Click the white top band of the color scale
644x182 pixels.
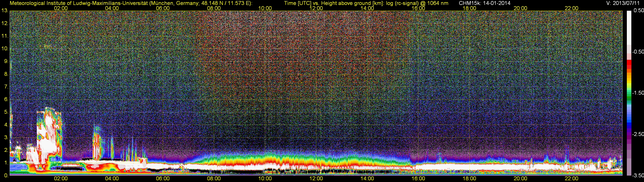point(629,28)
